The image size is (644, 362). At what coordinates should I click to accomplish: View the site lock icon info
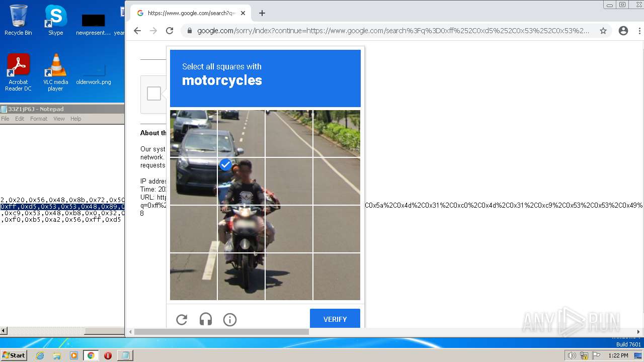coord(189,31)
